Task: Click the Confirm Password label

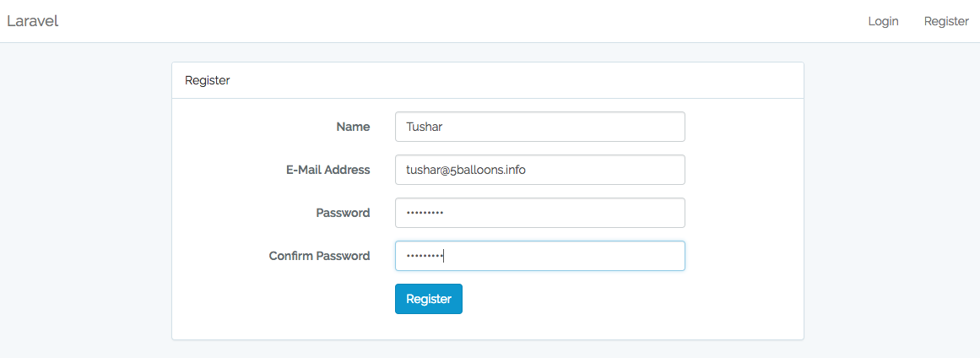Action: pyautogui.click(x=319, y=256)
